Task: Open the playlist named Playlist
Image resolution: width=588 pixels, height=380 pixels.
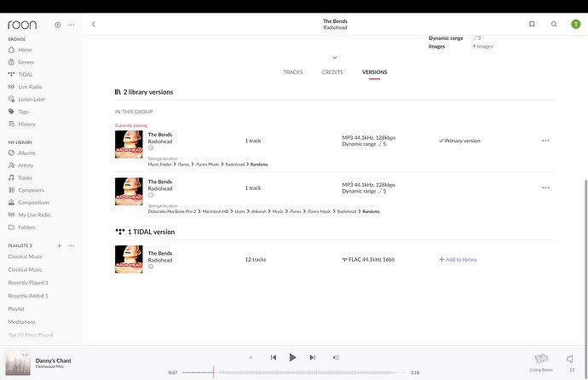Action: (16, 308)
